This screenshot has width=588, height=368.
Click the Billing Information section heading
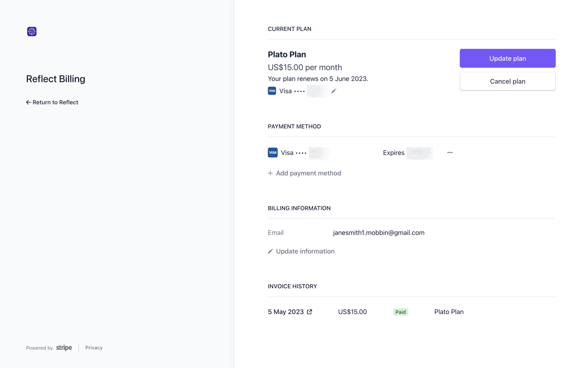(299, 208)
